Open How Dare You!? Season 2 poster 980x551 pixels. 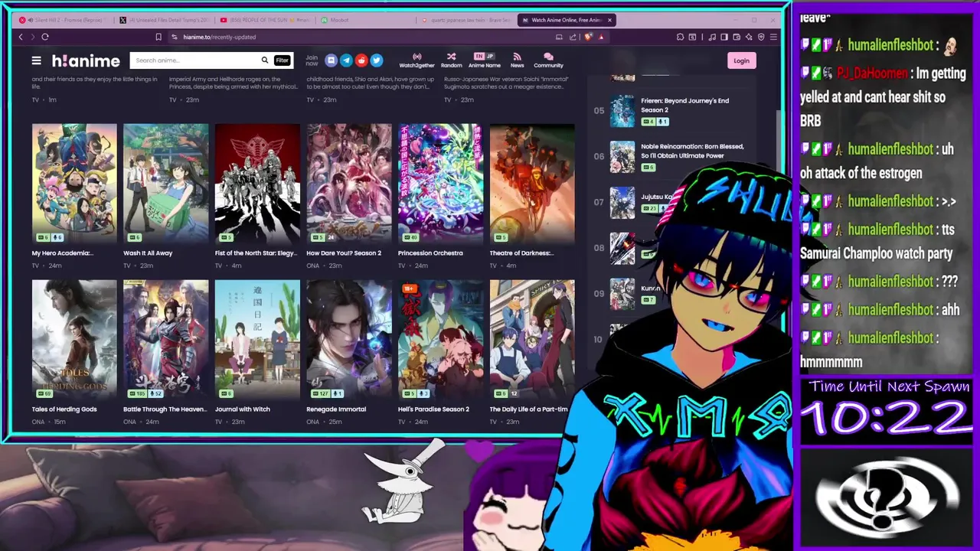coord(349,183)
